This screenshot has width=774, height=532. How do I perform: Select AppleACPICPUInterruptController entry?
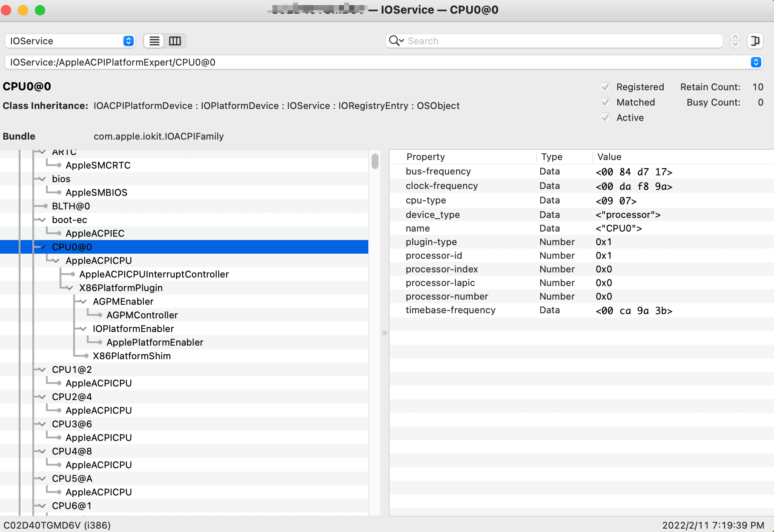(154, 274)
